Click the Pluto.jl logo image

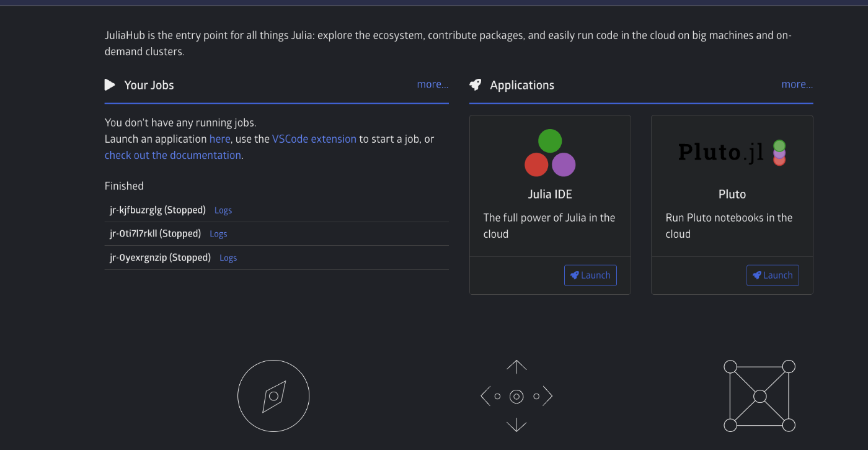tap(732, 152)
